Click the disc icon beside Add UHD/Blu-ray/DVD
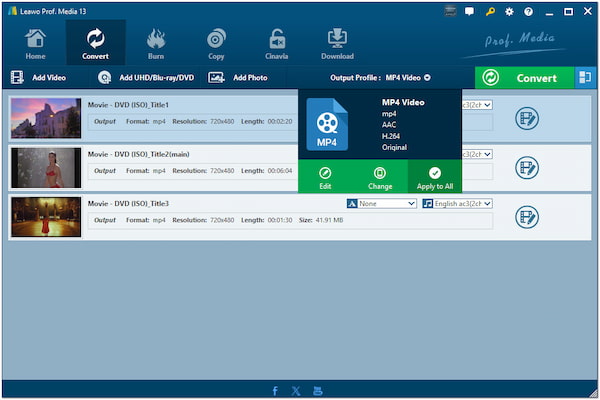 104,78
